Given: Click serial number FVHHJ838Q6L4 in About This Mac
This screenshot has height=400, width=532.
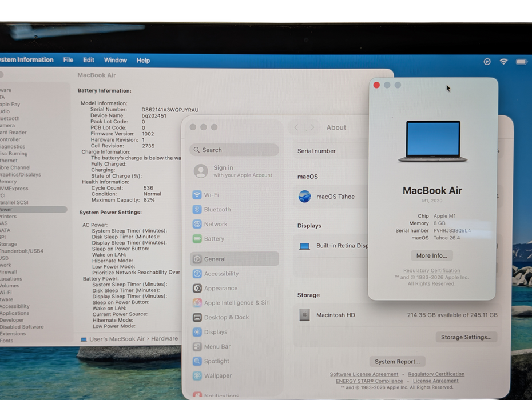Looking at the screenshot, I should pyautogui.click(x=452, y=230).
